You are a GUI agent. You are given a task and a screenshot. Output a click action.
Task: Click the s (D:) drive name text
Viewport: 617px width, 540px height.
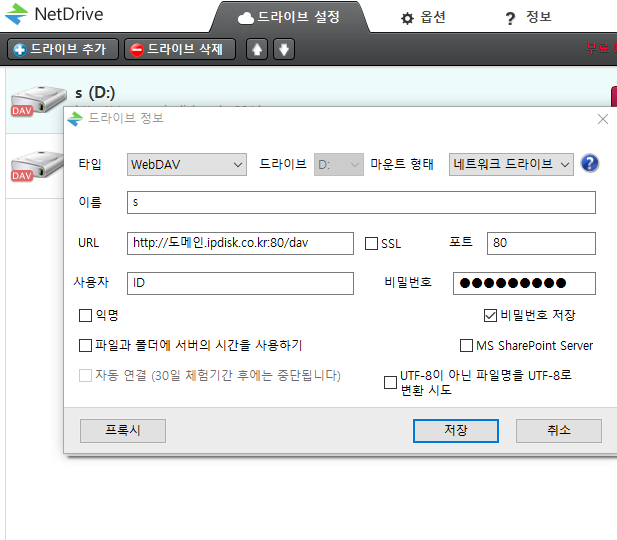pyautogui.click(x=95, y=93)
